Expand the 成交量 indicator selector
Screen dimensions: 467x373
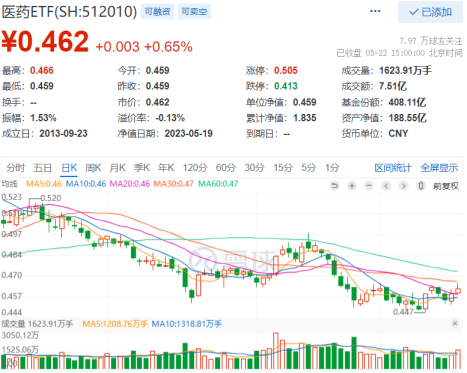(x=13, y=324)
